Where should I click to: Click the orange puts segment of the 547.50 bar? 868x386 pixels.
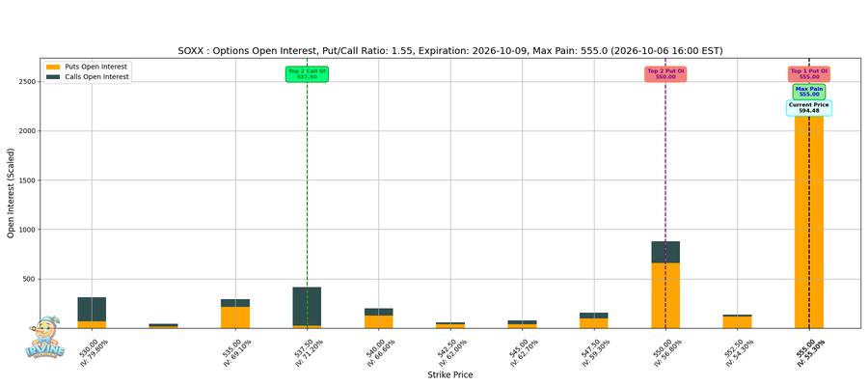click(x=594, y=323)
